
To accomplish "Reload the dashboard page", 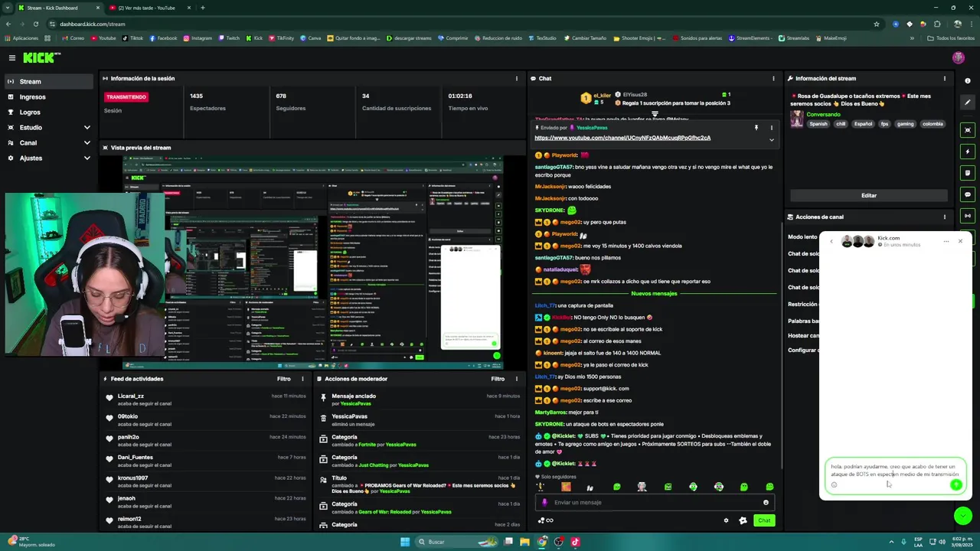I will (35, 24).
